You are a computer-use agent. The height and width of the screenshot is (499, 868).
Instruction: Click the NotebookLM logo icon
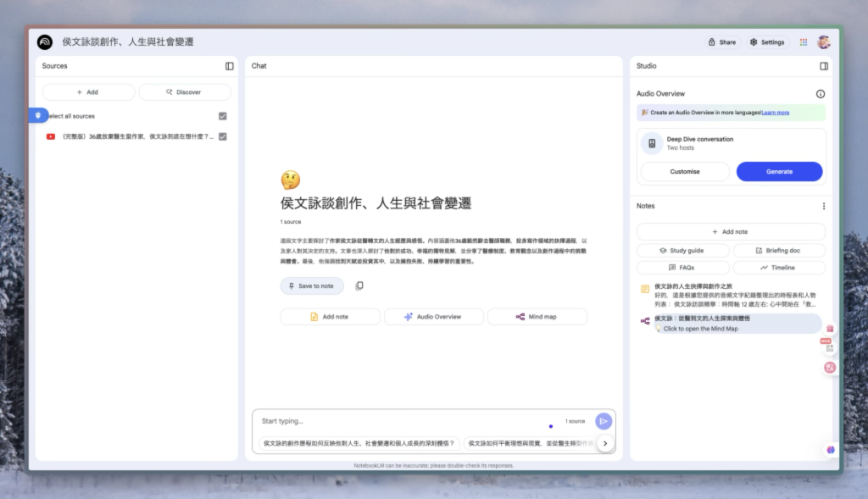(45, 42)
